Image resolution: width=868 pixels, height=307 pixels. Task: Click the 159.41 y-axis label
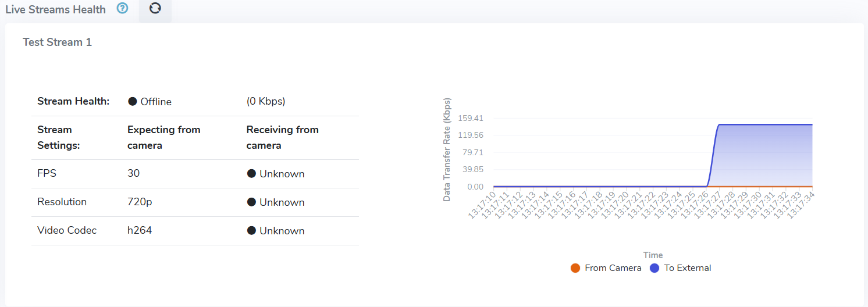pyautogui.click(x=471, y=118)
